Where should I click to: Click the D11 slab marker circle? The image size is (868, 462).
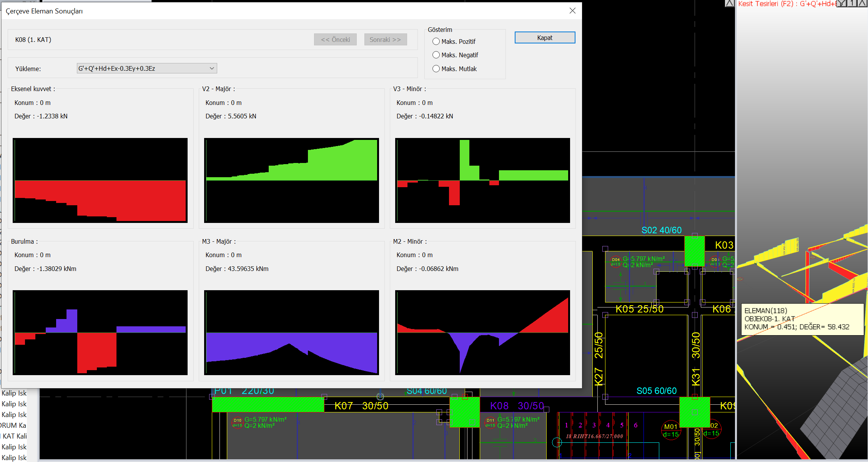[x=490, y=422]
